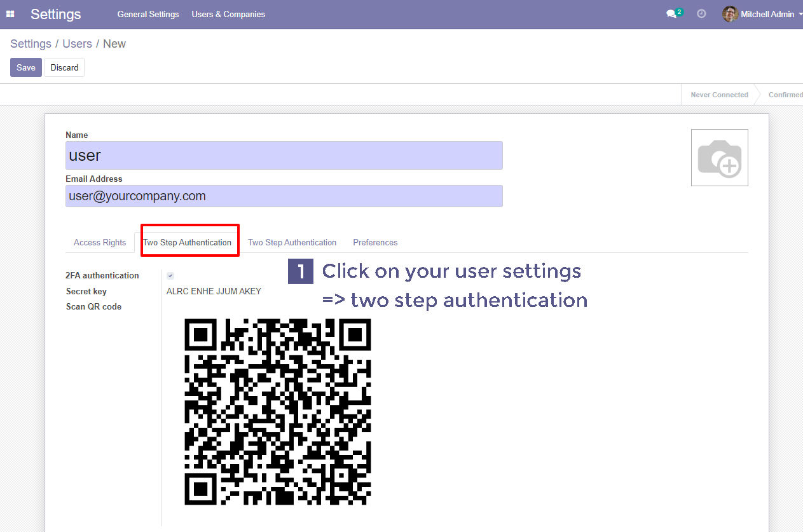
Task: Toggle the 2FA authentication checkbox
Action: pos(170,276)
